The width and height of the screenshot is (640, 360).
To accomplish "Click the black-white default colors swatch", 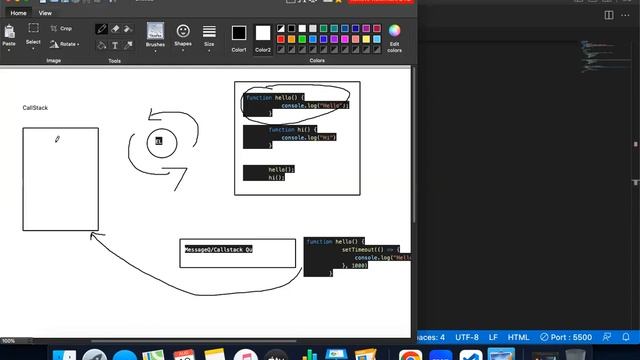I will (281, 28).
